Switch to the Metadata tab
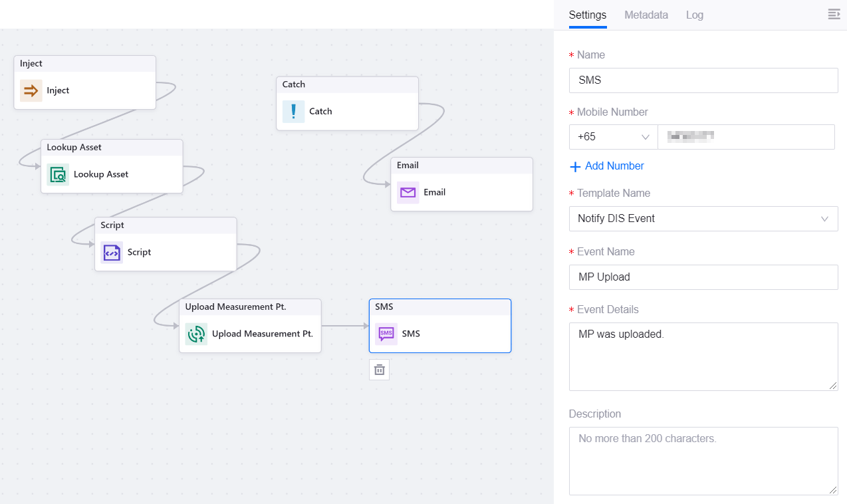The height and width of the screenshot is (504, 847). tap(646, 15)
